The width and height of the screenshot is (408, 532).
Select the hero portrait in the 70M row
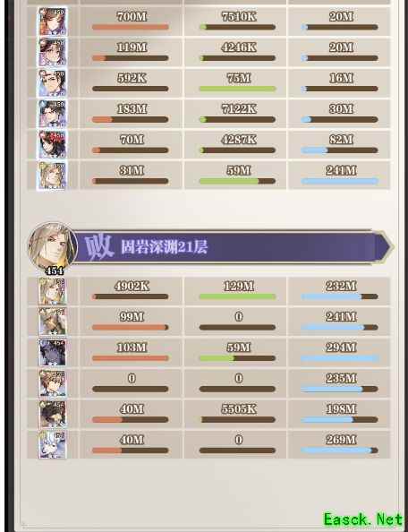click(52, 144)
